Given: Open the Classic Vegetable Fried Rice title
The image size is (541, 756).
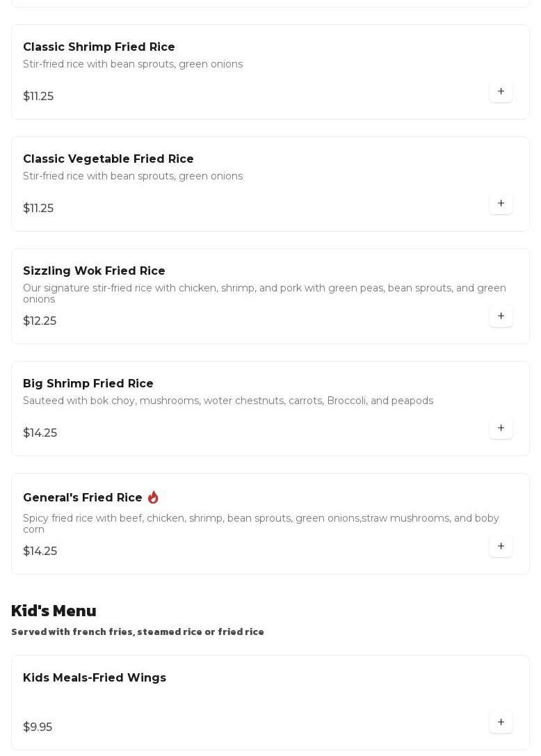Looking at the screenshot, I should pos(108,159).
